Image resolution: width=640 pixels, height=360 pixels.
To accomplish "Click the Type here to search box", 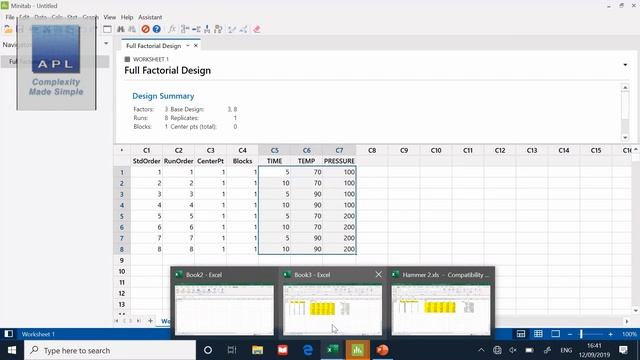I will 110,350.
